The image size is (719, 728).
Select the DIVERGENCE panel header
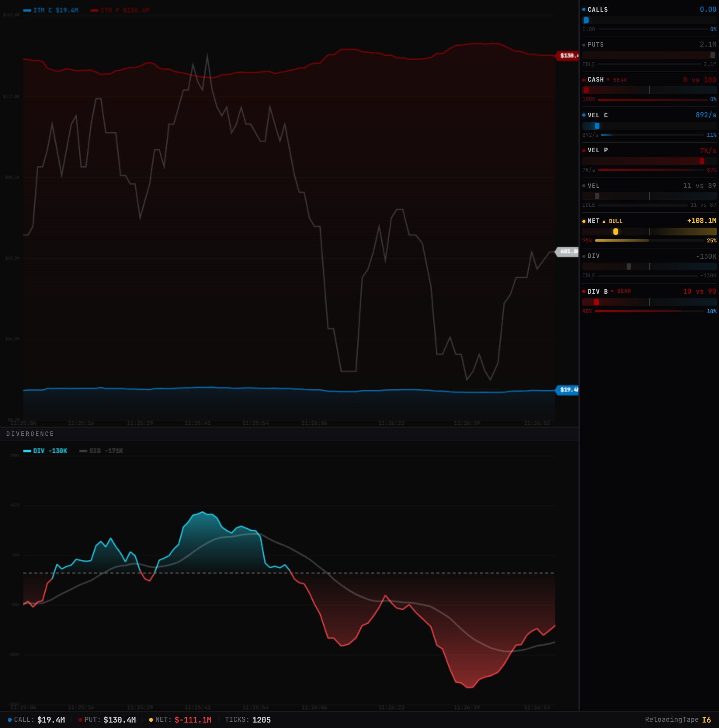pyautogui.click(x=31, y=434)
